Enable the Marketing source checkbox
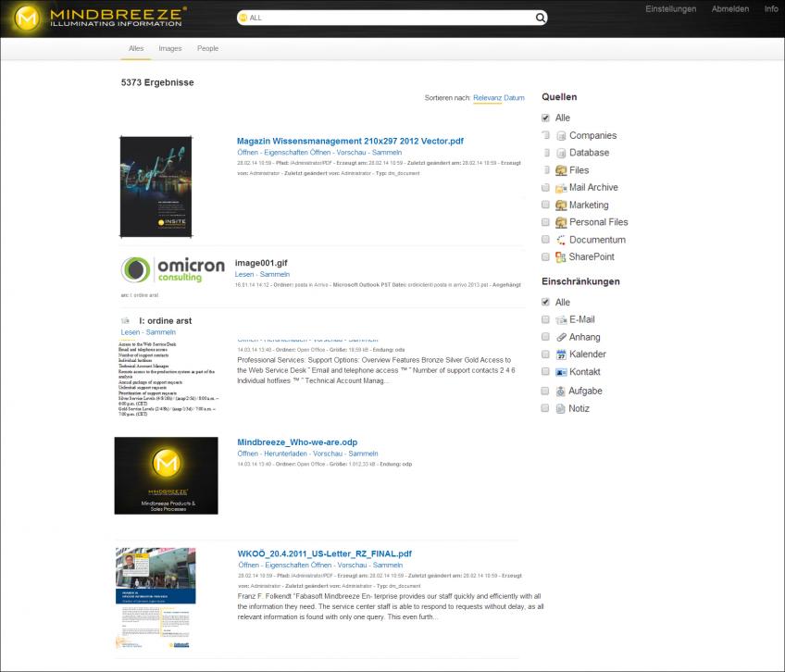Screen dimensions: 785x672 (x=546, y=205)
